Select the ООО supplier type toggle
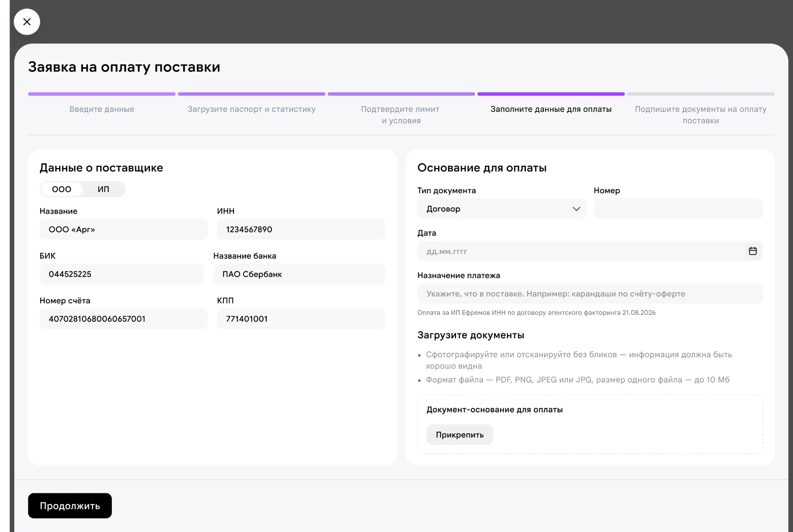Image resolution: width=793 pixels, height=532 pixels. [x=62, y=189]
